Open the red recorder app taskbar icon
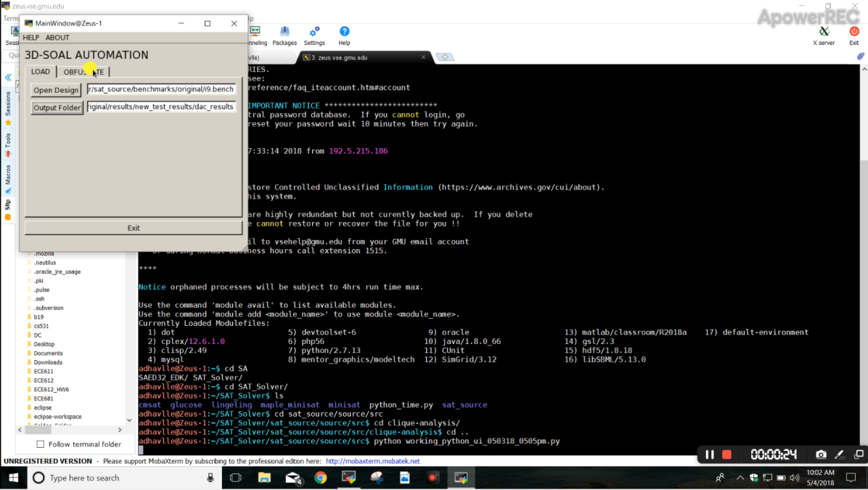 pyautogui.click(x=433, y=477)
